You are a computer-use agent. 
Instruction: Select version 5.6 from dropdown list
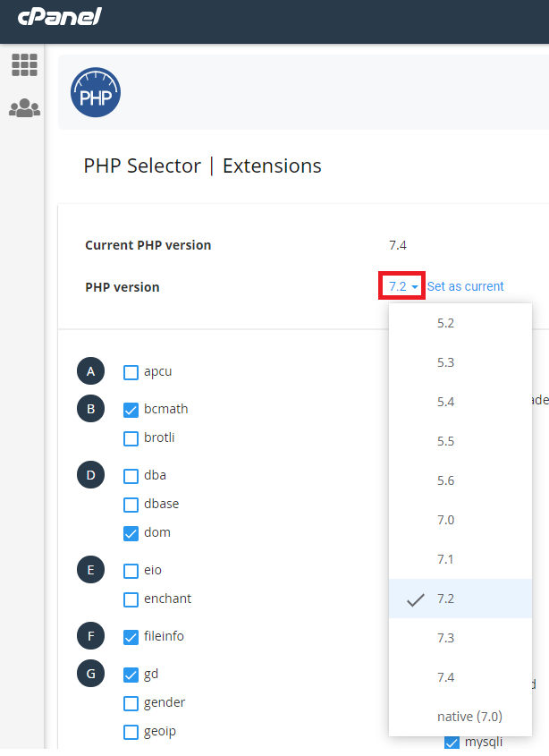(x=446, y=480)
